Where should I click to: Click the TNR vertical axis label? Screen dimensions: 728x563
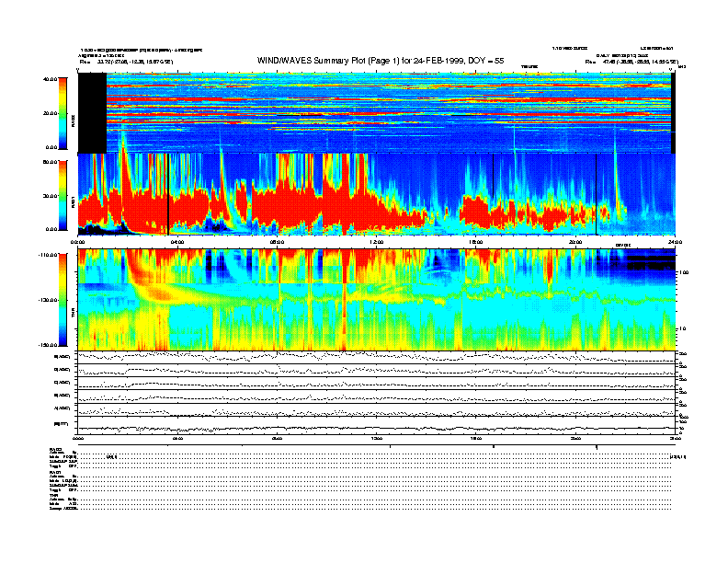[73, 315]
